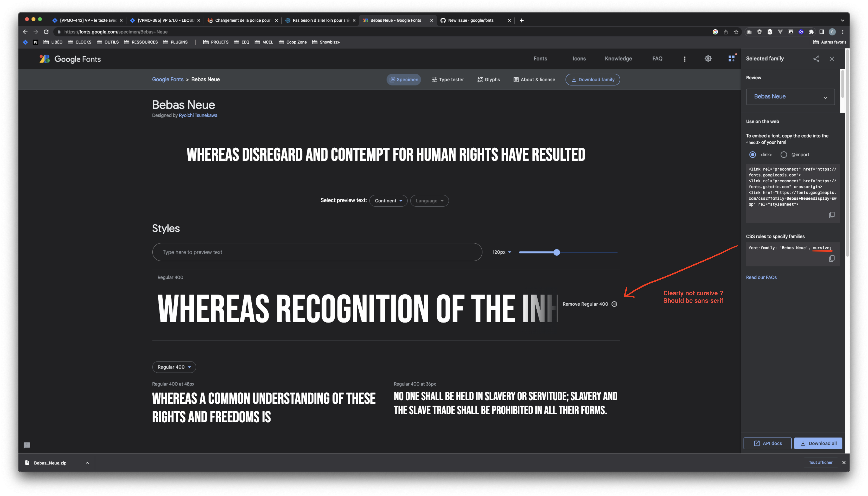Open the Bebas_Neue.zip download options chevron
This screenshot has height=496, width=868.
pos(87,463)
